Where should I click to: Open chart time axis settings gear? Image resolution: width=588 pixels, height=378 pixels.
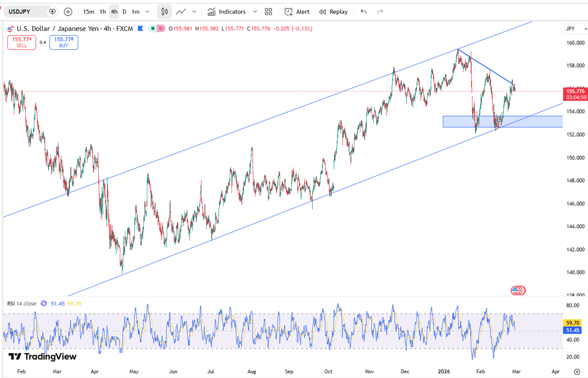tap(577, 372)
